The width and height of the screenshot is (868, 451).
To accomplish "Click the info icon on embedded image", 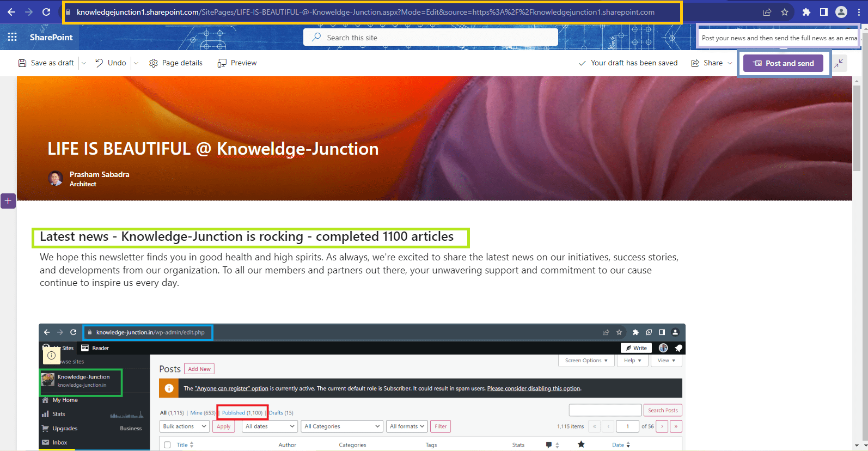I will click(51, 356).
